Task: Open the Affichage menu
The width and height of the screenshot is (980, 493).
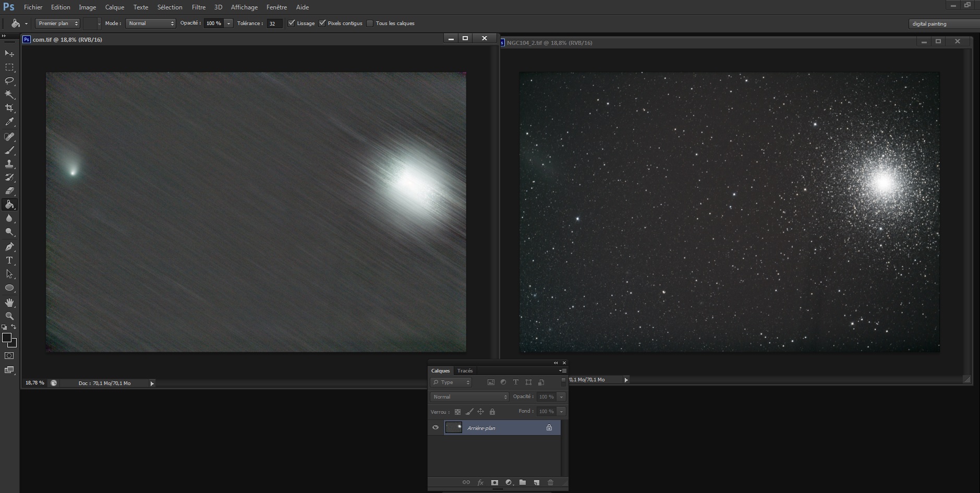Action: 244,7
